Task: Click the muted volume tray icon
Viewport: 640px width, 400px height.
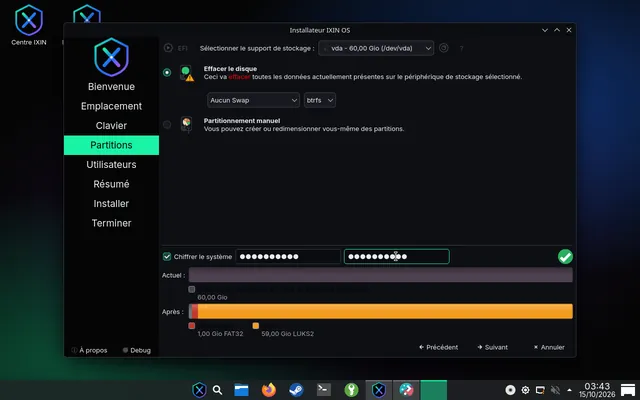Action: pos(555,390)
